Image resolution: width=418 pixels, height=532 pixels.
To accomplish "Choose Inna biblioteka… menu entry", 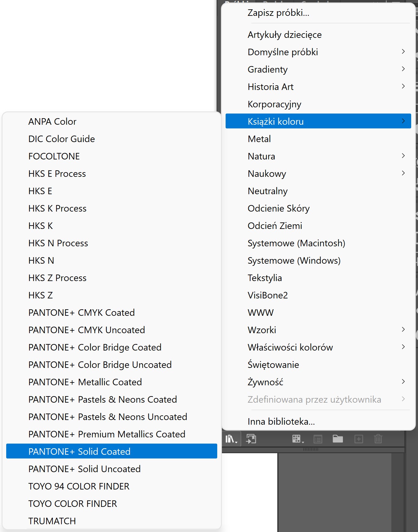I will [318, 422].
